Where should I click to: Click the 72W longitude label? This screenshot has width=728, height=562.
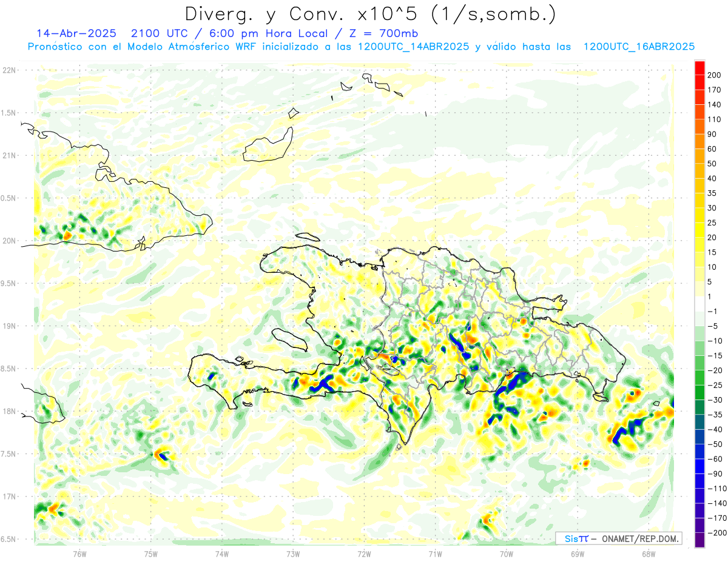coord(364,554)
